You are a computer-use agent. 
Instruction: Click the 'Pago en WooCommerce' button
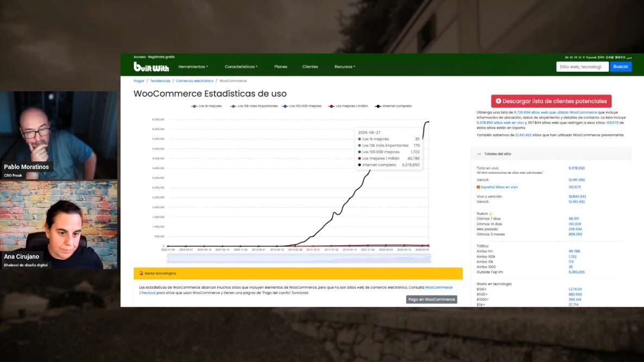tap(432, 299)
